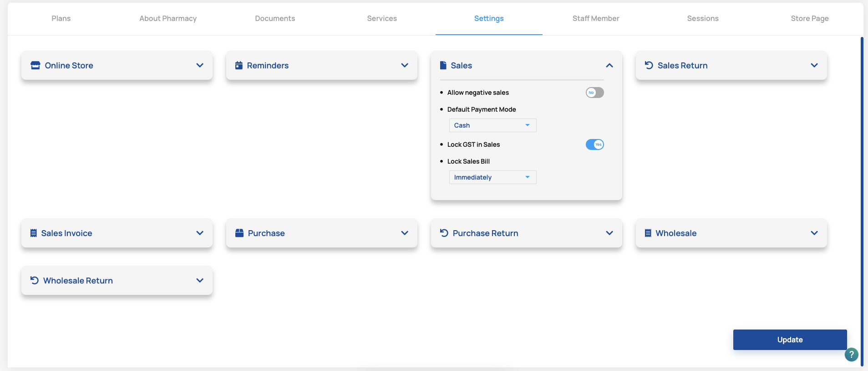Image resolution: width=868 pixels, height=371 pixels.
Task: Open the Lock Sales Bill Immediately dropdown
Action: (492, 177)
